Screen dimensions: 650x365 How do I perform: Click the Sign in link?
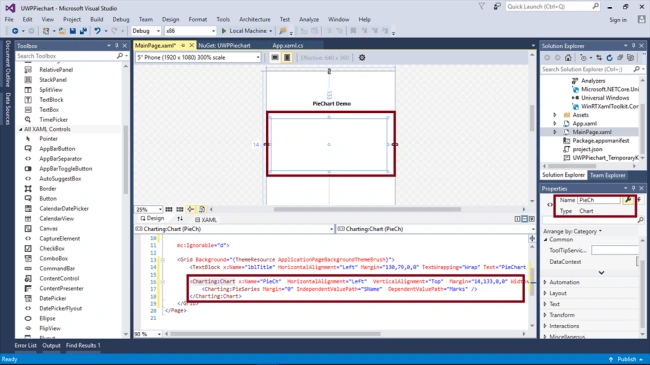tap(618, 20)
